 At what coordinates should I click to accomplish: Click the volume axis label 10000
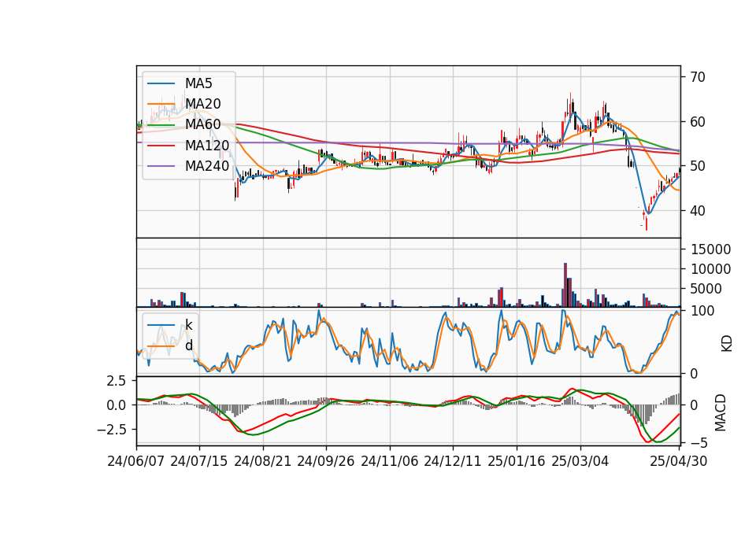pos(710,269)
